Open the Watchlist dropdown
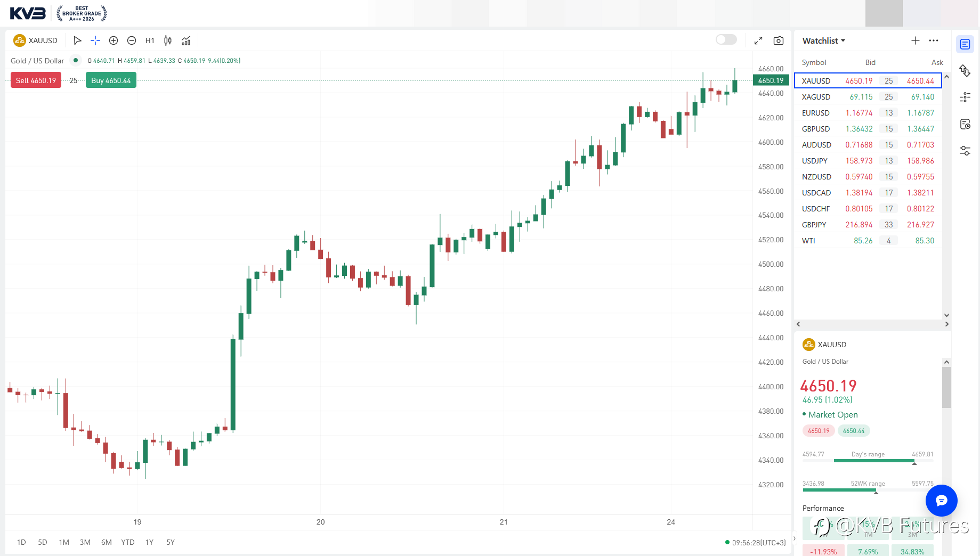The image size is (980, 556). 824,40
